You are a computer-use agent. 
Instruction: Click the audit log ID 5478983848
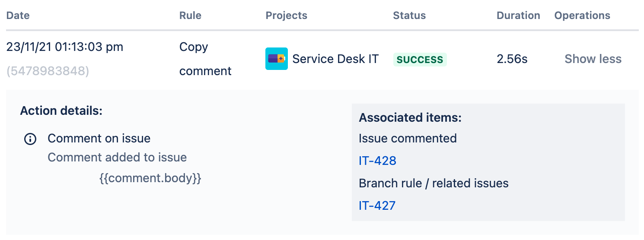48,71
